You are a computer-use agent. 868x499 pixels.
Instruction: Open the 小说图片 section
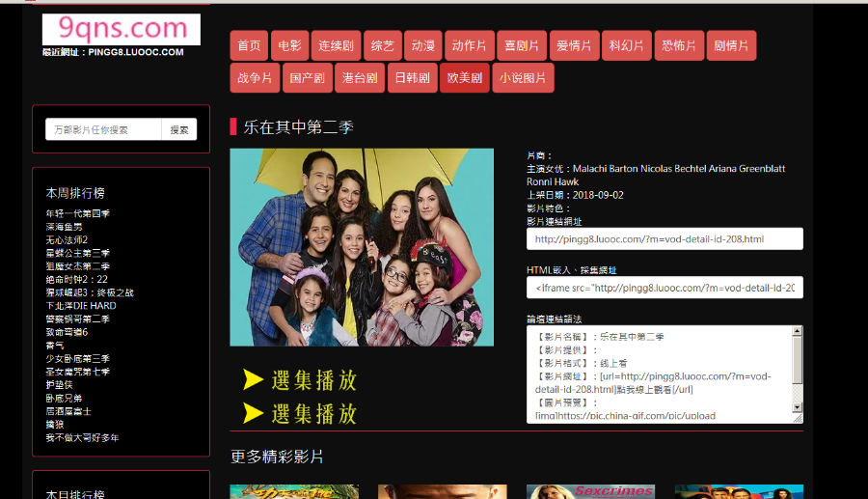[523, 78]
